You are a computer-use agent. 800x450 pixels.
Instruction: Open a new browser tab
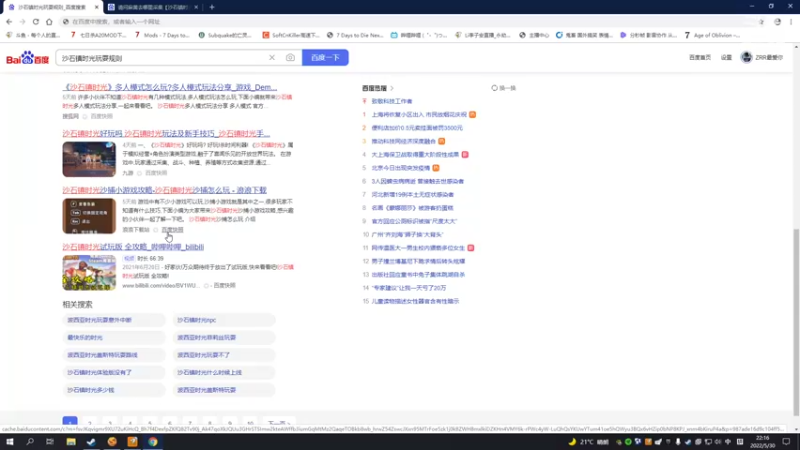tap(212, 7)
